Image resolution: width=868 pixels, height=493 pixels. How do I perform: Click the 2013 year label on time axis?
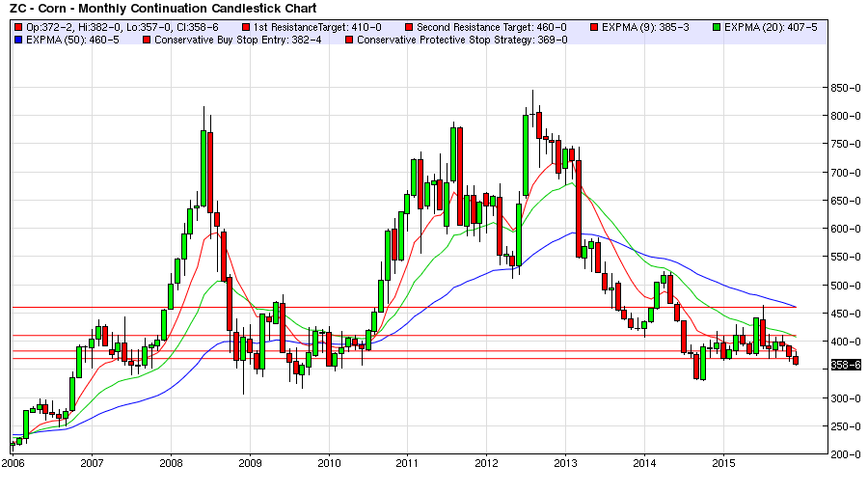click(x=566, y=463)
